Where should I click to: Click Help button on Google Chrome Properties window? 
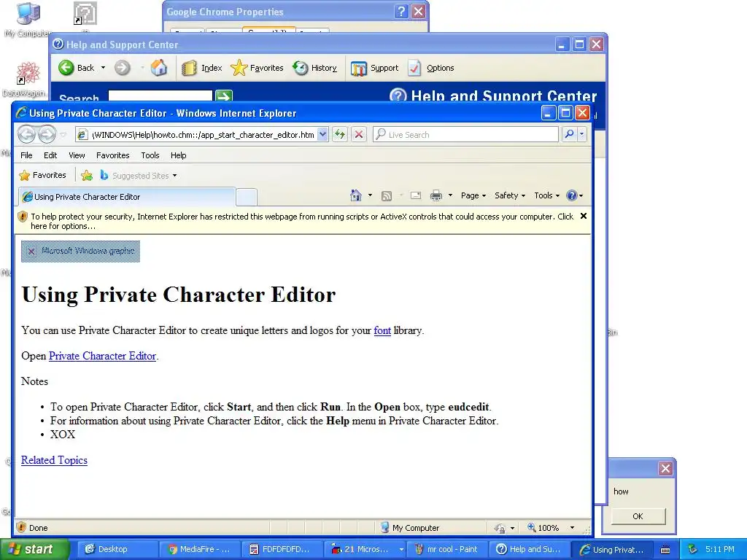coord(401,12)
